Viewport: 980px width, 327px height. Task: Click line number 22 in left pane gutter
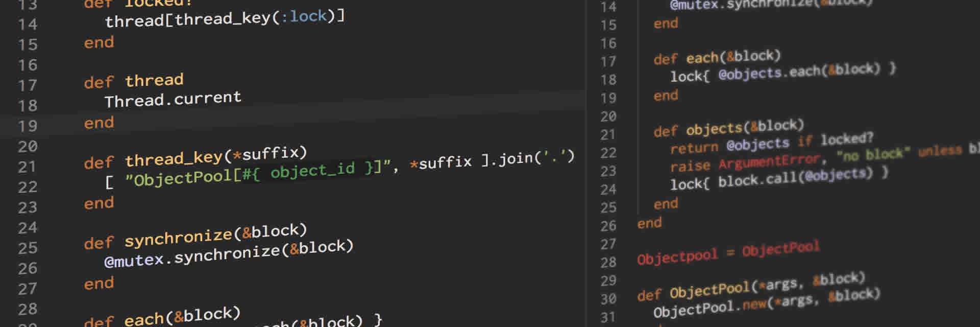pos(28,187)
